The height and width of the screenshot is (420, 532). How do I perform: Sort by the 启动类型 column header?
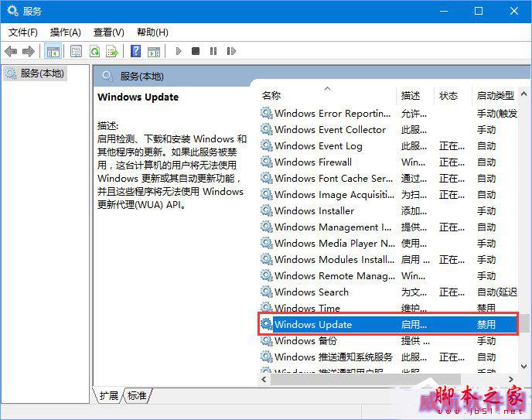496,96
